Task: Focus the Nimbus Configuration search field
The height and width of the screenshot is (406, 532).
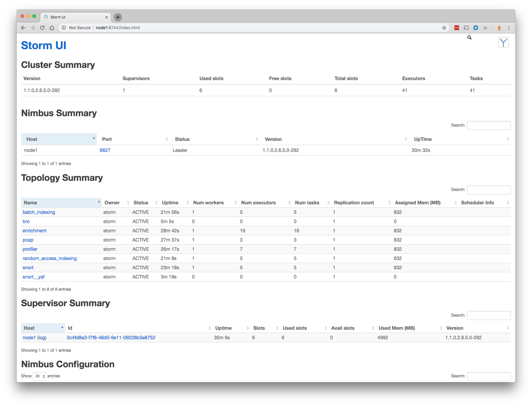Action: click(x=489, y=376)
